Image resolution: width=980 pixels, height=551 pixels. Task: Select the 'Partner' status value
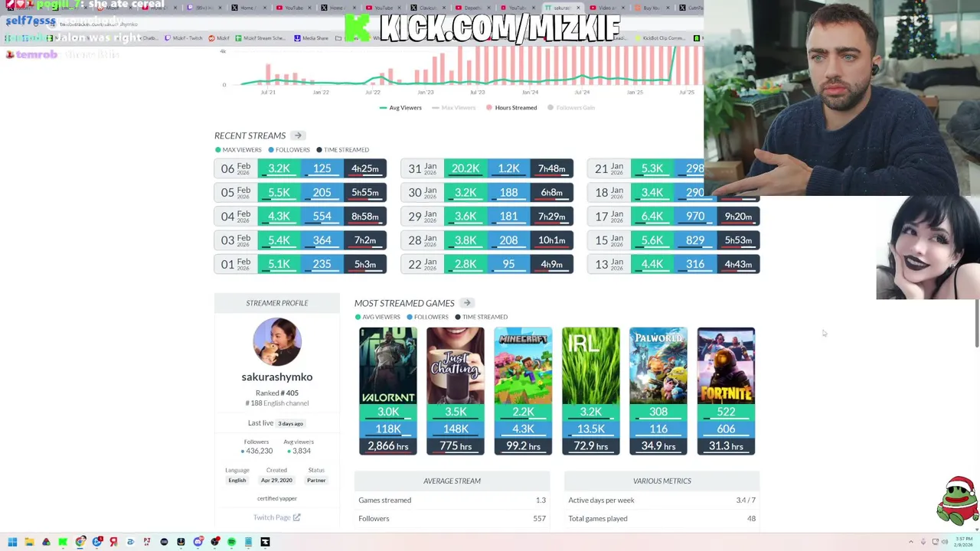point(316,480)
